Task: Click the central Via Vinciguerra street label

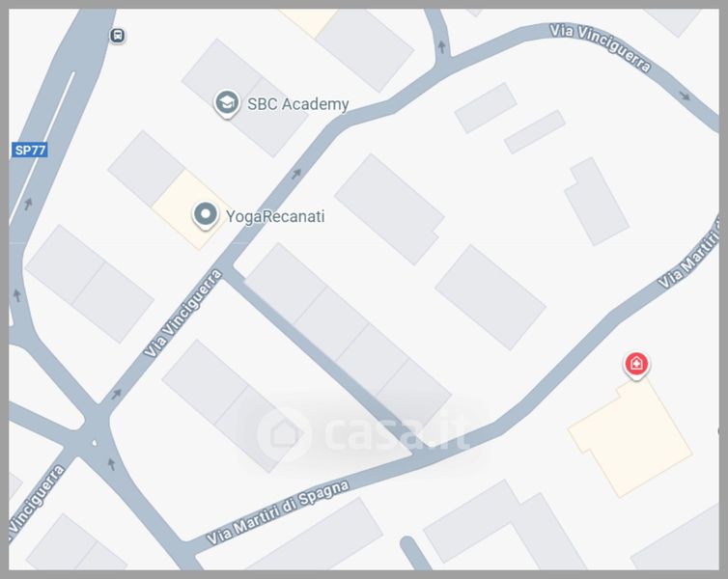Action: point(182,313)
